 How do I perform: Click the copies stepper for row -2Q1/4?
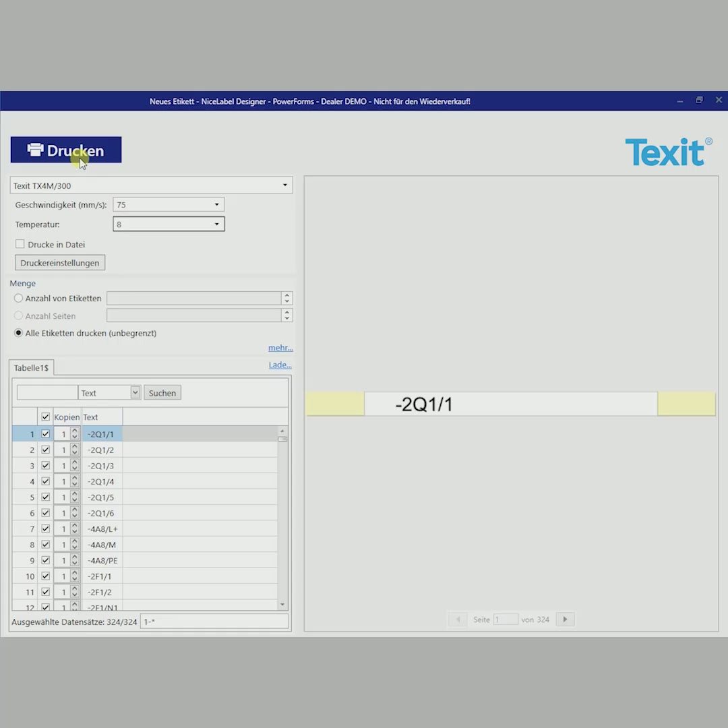click(74, 481)
